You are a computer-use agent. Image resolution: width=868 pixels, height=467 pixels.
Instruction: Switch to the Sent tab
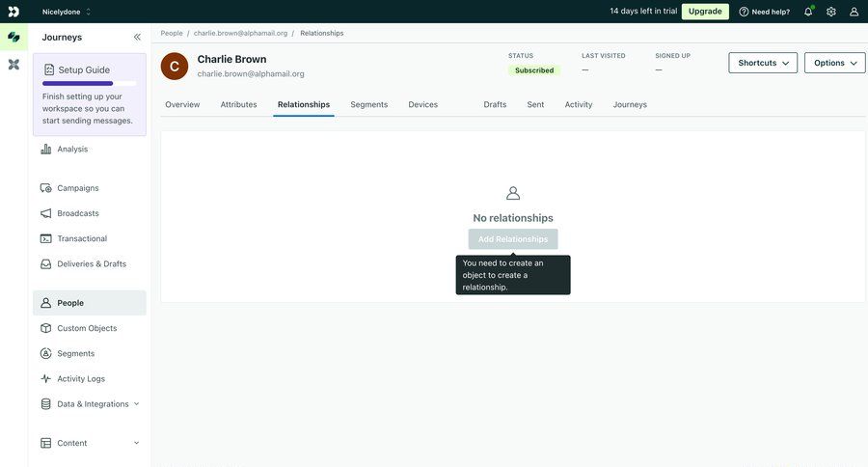point(535,105)
